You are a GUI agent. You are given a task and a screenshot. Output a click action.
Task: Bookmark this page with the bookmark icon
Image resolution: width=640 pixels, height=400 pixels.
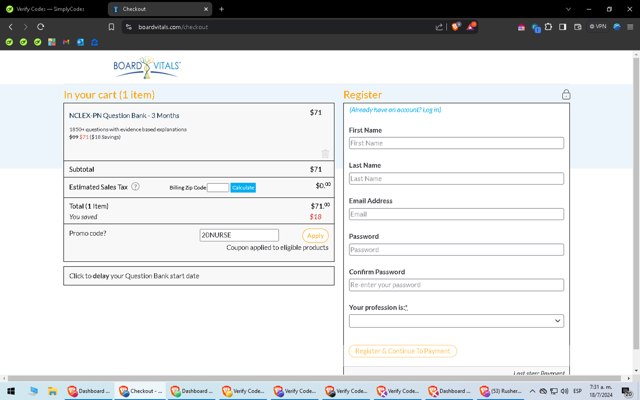(x=111, y=27)
